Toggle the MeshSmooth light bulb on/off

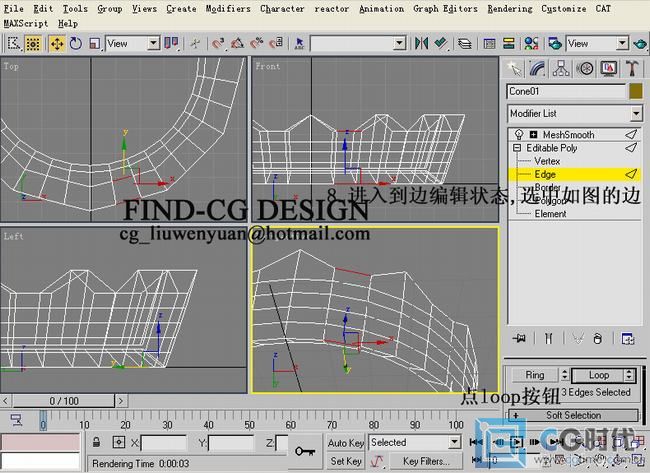(x=518, y=134)
